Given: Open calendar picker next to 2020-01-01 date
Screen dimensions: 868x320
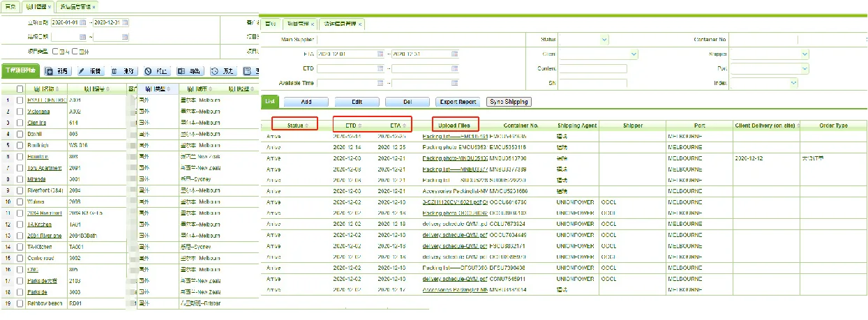Looking at the screenshot, I should coord(83,23).
